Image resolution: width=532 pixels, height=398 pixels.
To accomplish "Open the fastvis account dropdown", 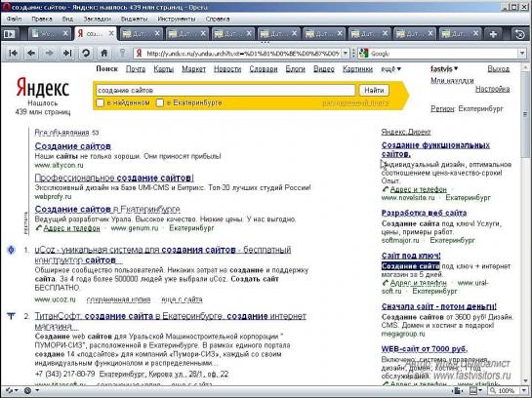I will coord(444,69).
